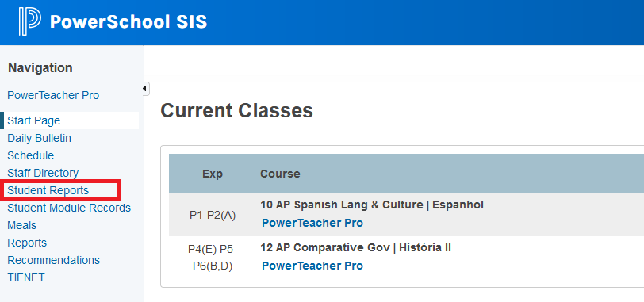644x302 pixels.
Task: Go to Start Page
Action: coord(33,120)
